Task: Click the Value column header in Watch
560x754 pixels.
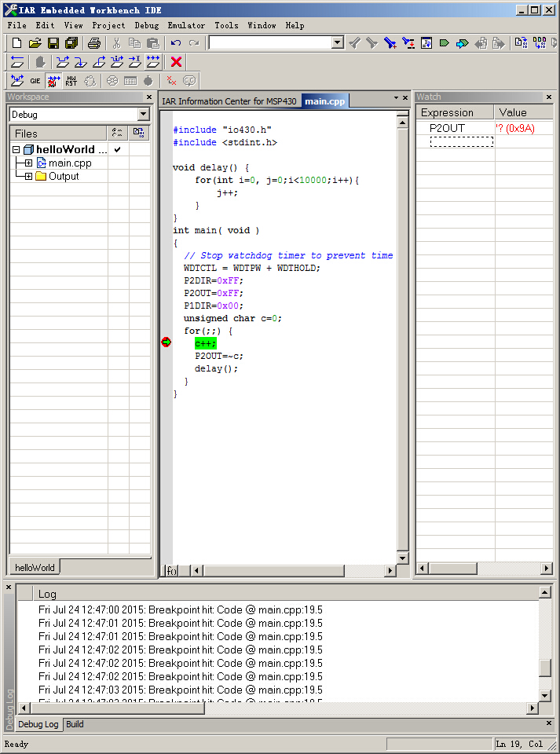Action: click(x=524, y=112)
